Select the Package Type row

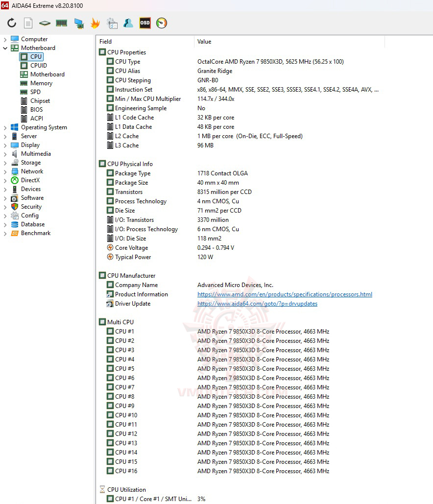point(241,173)
